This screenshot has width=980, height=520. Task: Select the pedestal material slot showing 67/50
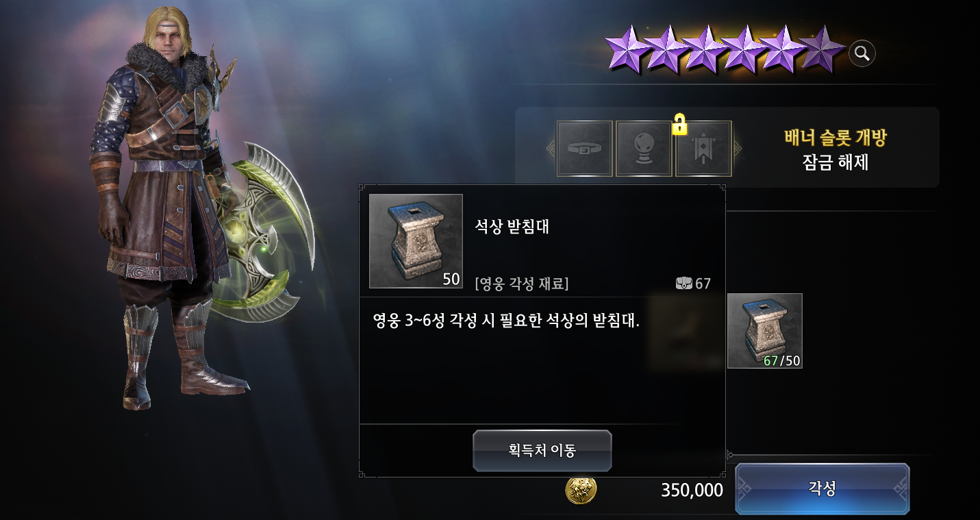764,331
